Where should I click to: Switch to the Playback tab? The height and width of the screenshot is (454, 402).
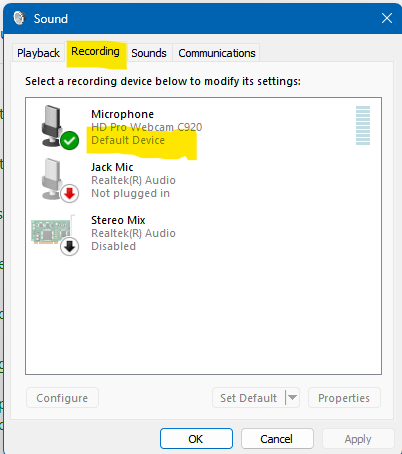38,53
